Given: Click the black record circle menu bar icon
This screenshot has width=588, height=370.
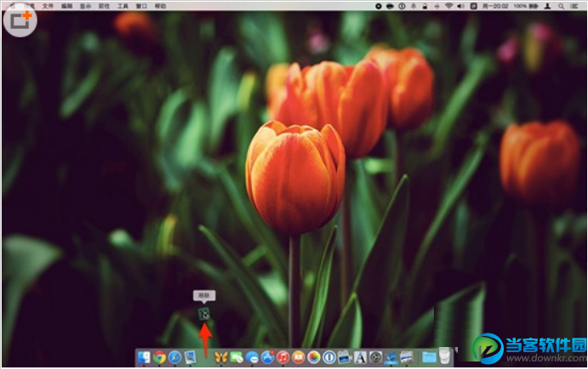Looking at the screenshot, I should [x=379, y=6].
